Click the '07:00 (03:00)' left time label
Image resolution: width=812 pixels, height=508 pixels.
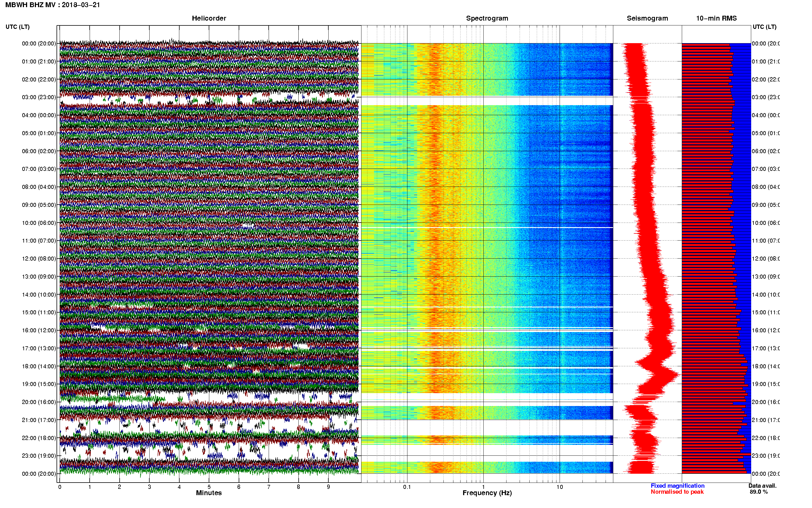coord(39,169)
